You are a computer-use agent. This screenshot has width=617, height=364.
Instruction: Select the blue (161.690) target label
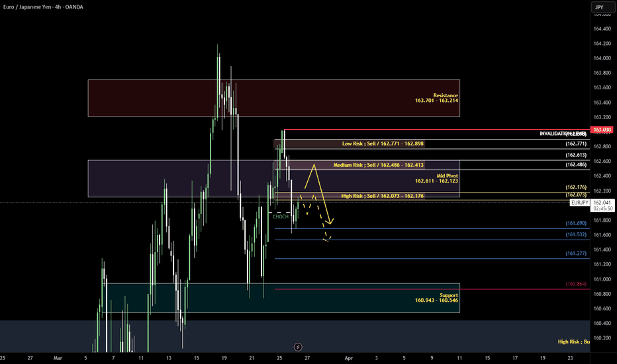[576, 223]
